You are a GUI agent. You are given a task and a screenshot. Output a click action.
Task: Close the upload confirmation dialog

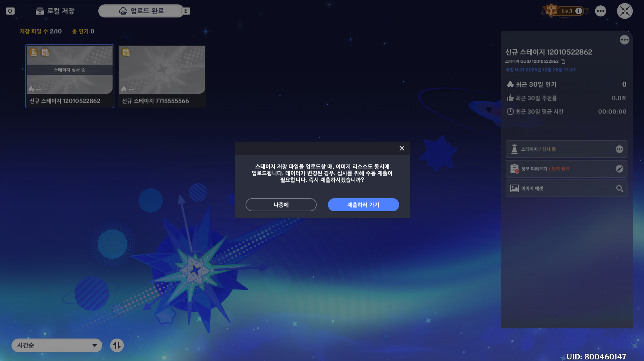point(402,148)
